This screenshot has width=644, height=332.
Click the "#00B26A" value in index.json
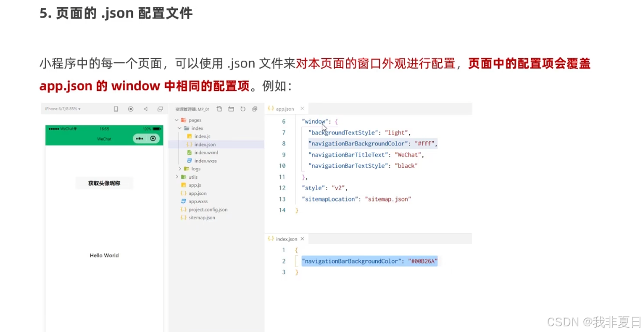click(423, 261)
